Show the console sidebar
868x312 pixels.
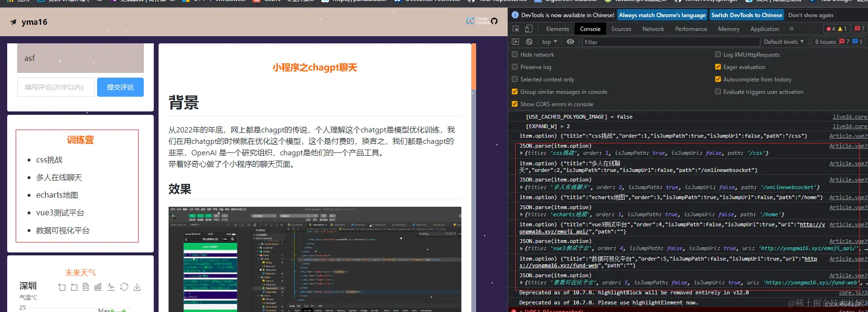516,42
